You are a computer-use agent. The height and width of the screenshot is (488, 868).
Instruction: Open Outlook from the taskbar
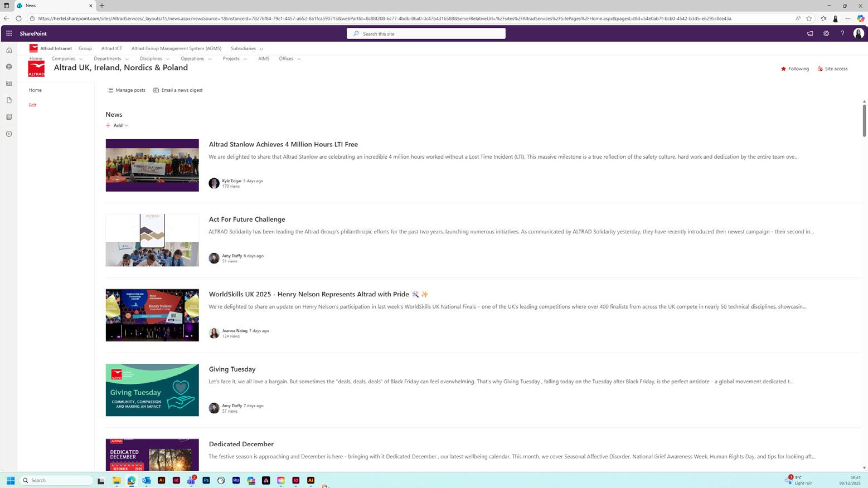(x=146, y=480)
